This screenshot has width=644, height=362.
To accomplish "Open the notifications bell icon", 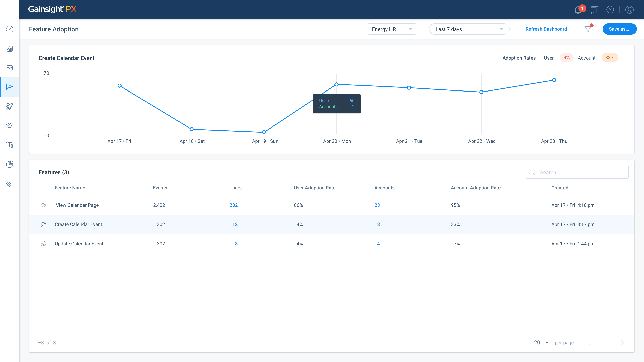I will pyautogui.click(x=578, y=10).
